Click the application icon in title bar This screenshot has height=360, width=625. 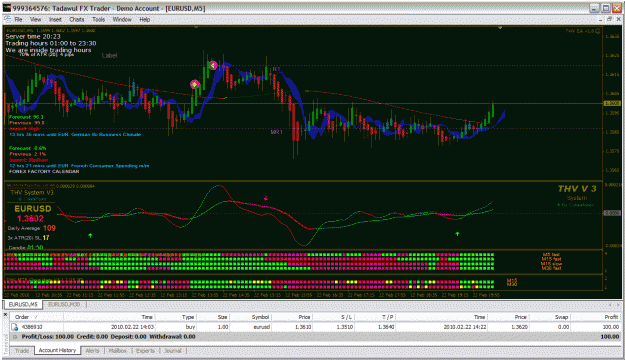point(6,8)
